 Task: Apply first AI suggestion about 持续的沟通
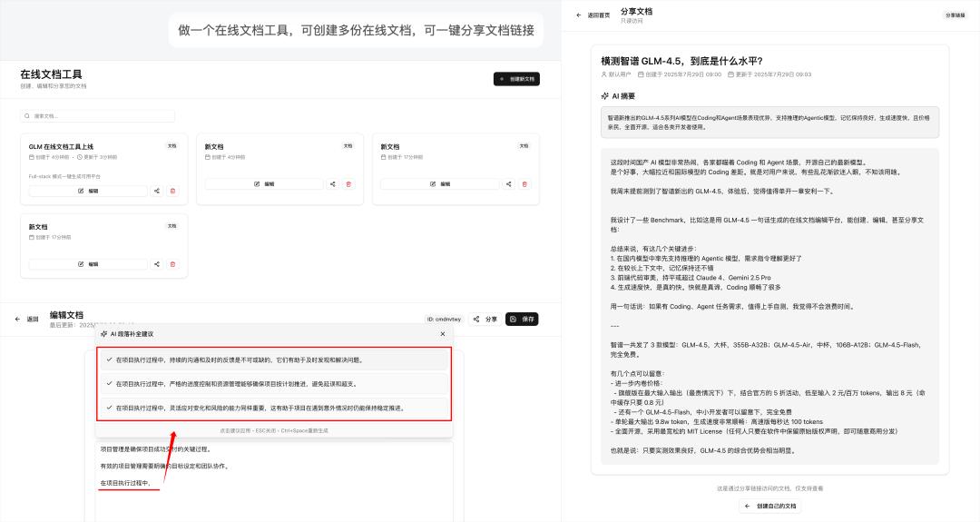click(x=273, y=359)
